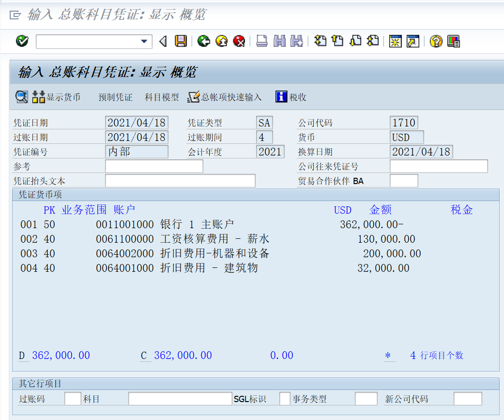This screenshot has height=420, width=504.
Task: Click the 过账日期 posting date field
Action: pos(137,137)
